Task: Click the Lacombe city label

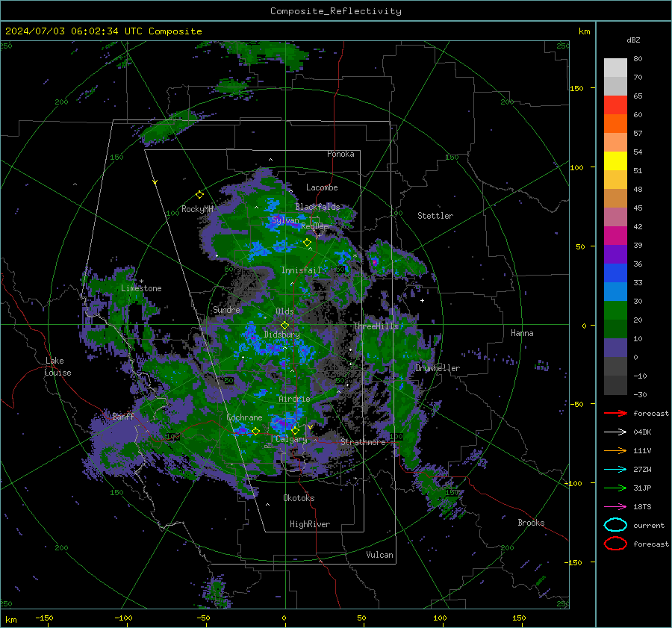Action: coord(322,187)
